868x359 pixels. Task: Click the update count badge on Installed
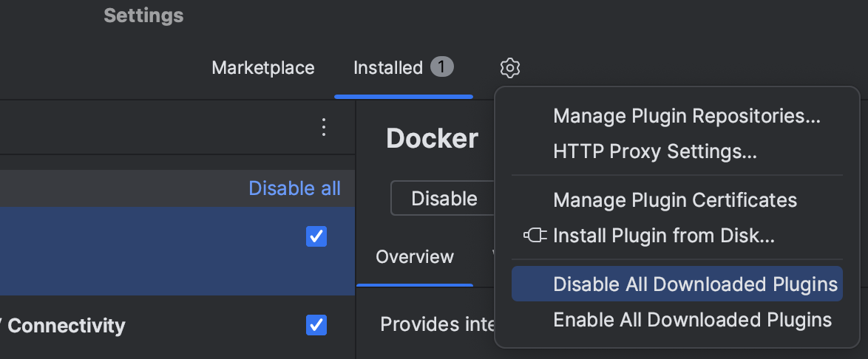click(441, 68)
